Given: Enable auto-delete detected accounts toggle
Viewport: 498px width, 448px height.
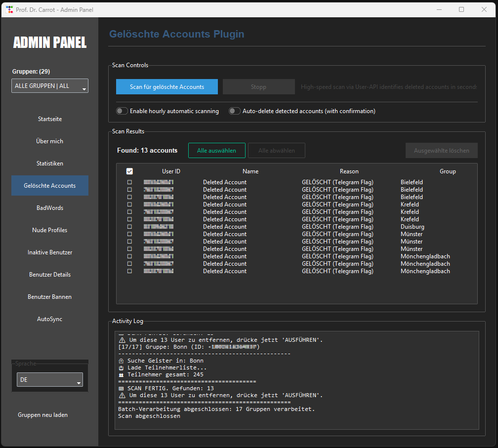Looking at the screenshot, I should (x=235, y=111).
